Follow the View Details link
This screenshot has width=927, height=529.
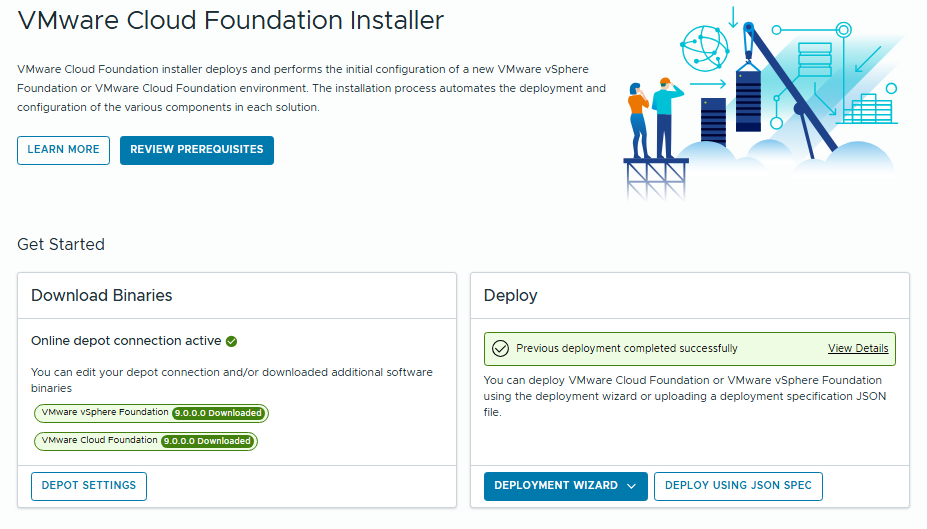(857, 349)
